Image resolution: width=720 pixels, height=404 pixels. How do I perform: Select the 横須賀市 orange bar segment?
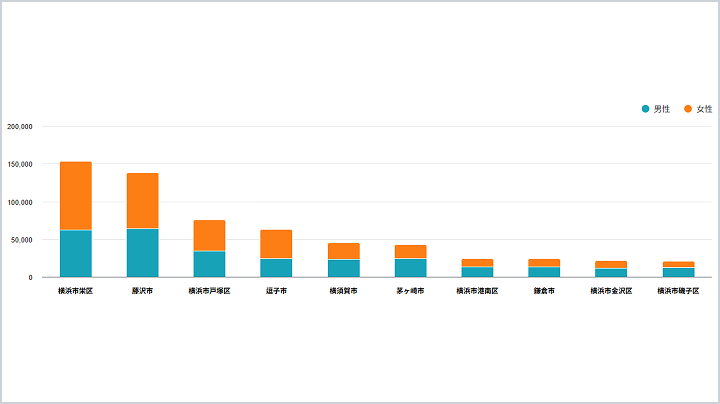(343, 251)
